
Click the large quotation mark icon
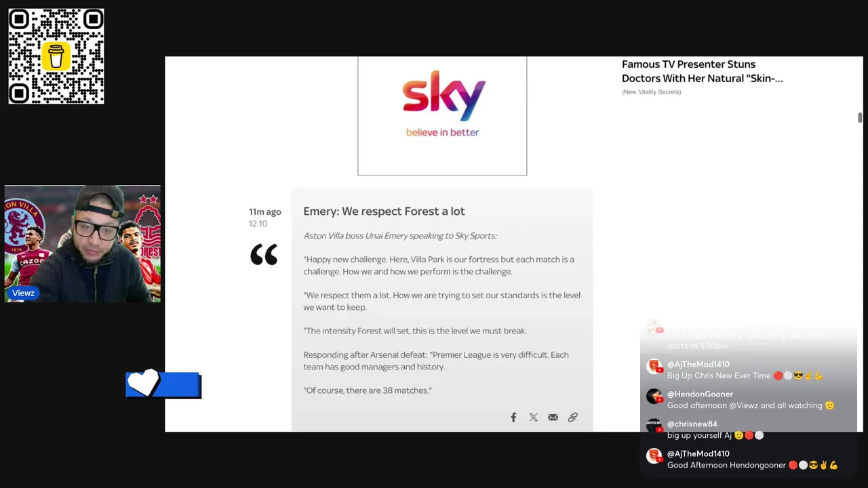[x=264, y=255]
